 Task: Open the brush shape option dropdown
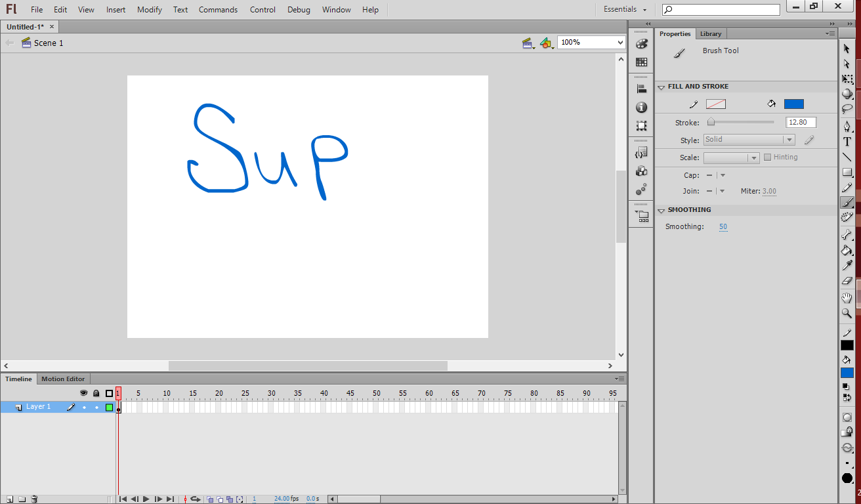coord(847,478)
